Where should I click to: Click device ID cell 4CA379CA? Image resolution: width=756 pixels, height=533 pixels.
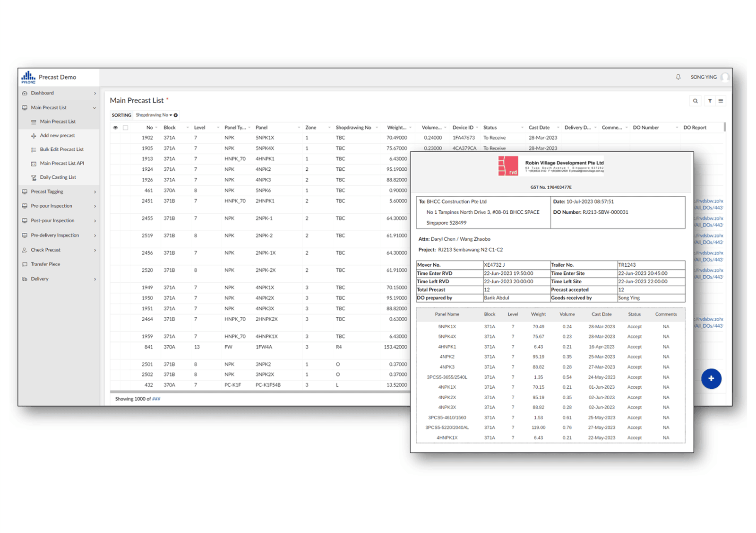tap(464, 148)
